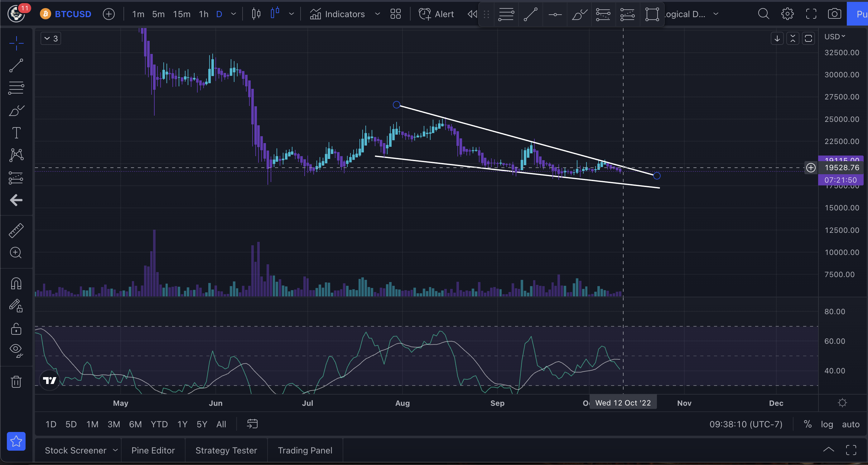Click the bar chart style icon
The width and height of the screenshot is (868, 465).
256,14
